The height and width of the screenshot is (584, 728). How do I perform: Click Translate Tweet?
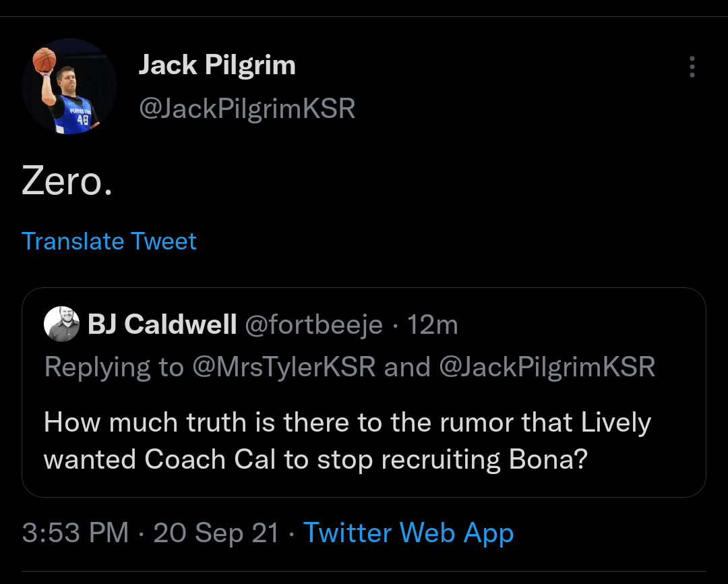(x=109, y=241)
